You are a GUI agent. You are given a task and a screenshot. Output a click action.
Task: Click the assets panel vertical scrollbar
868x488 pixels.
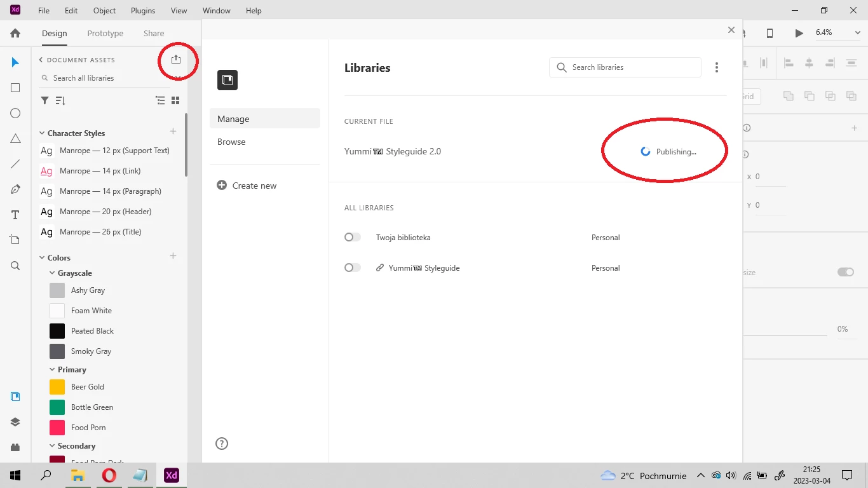(186, 145)
